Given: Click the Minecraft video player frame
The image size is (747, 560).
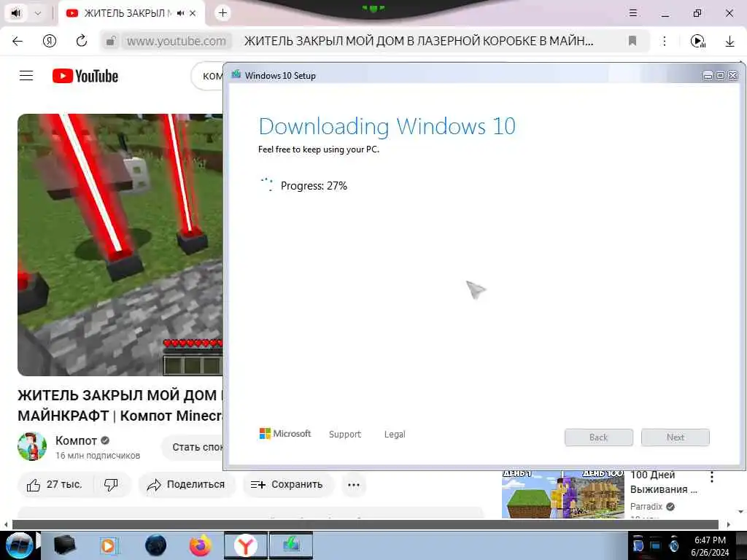Looking at the screenshot, I should click(120, 245).
